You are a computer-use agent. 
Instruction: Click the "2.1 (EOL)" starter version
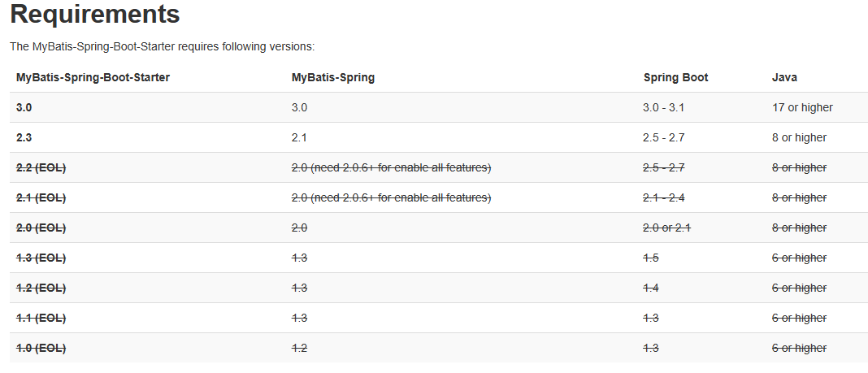click(x=41, y=197)
